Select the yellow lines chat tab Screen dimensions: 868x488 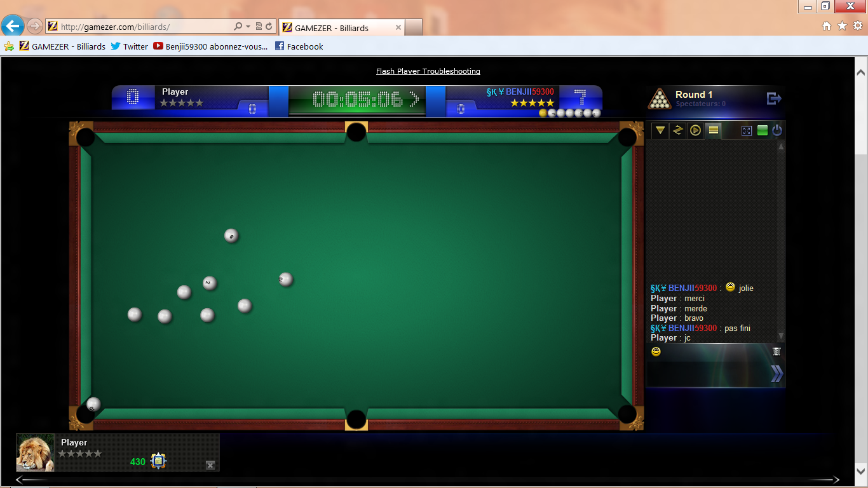pos(714,130)
